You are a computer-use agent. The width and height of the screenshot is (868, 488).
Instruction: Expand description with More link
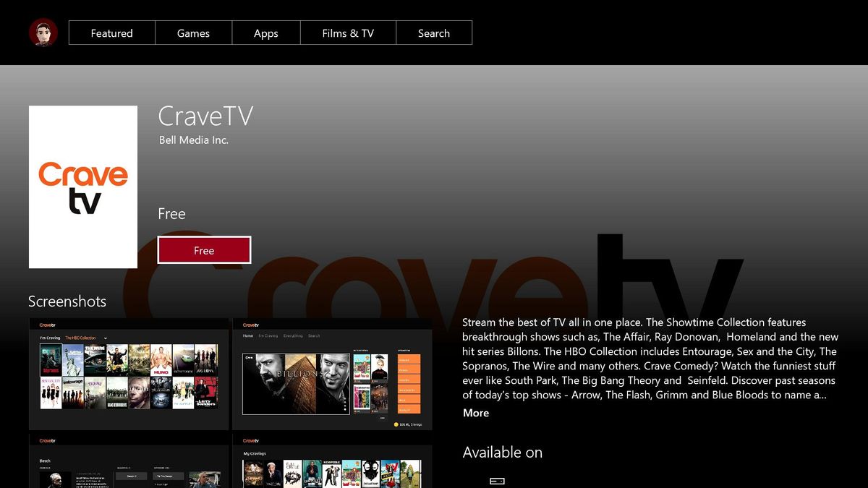coord(476,413)
